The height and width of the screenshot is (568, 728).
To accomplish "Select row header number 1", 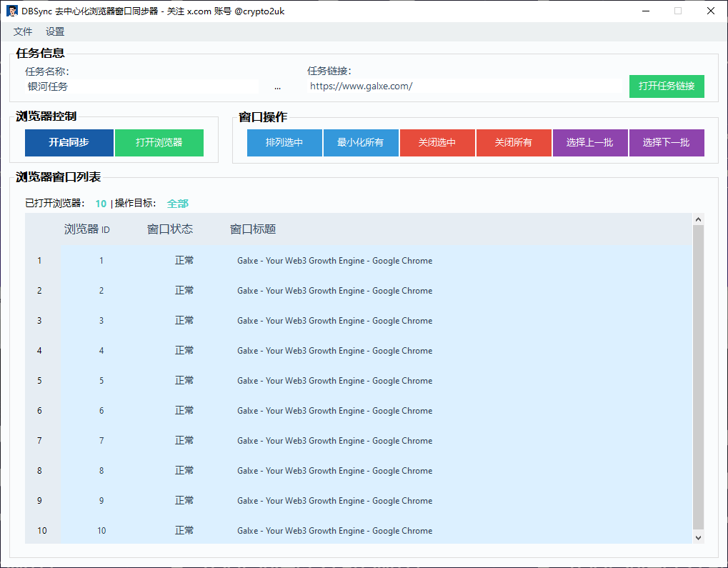I will coord(39,261).
